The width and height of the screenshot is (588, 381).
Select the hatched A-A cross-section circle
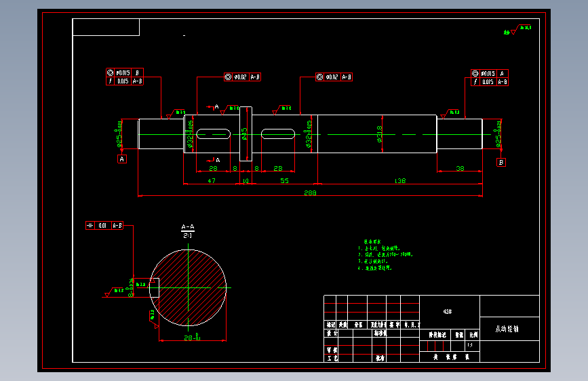[188, 287]
